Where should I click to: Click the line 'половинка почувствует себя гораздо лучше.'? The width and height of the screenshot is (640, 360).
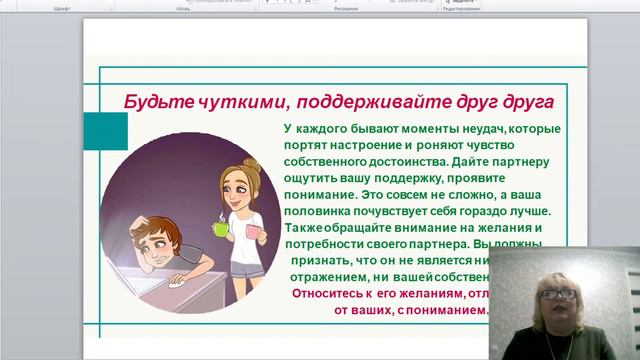pyautogui.click(x=417, y=211)
